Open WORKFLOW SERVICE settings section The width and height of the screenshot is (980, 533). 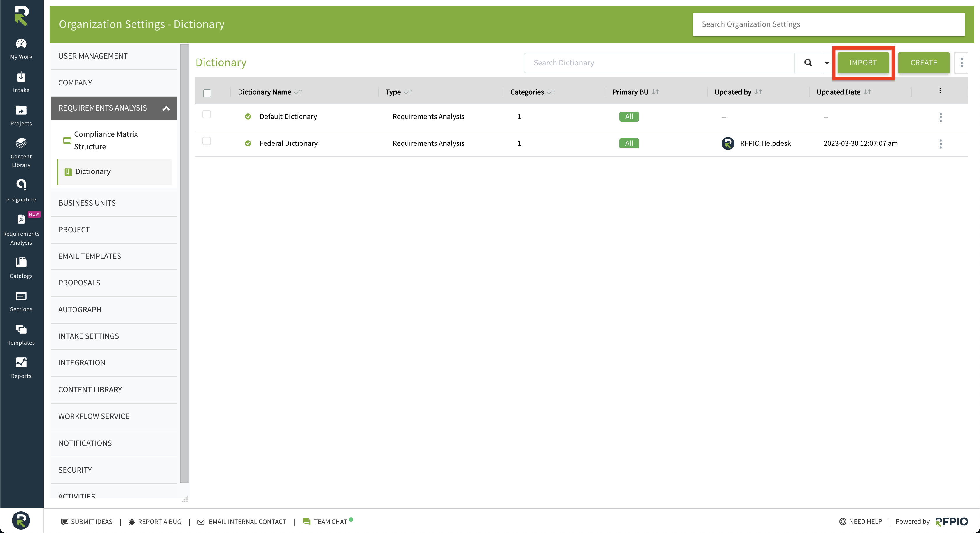click(114, 417)
